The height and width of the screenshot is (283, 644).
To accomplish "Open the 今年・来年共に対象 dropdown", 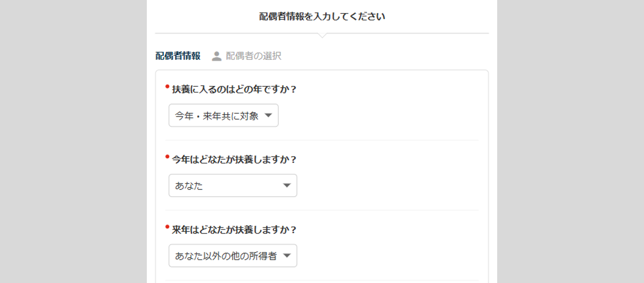I will click(223, 115).
